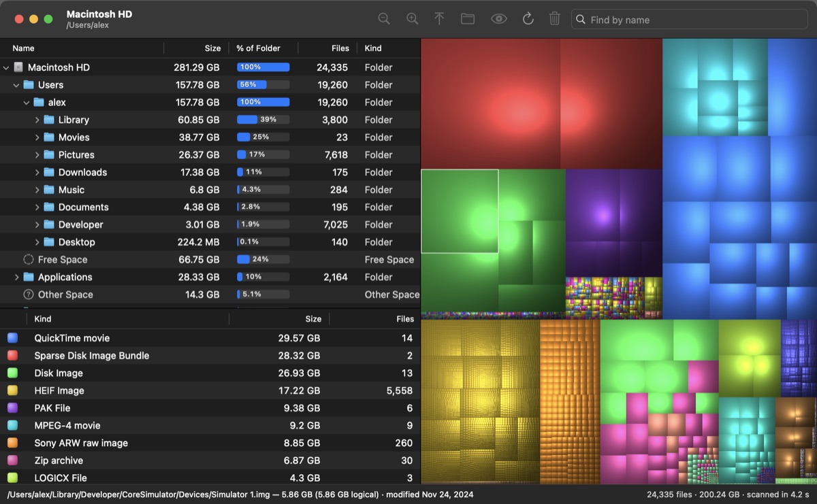Sort by the top Files column header

coord(340,48)
